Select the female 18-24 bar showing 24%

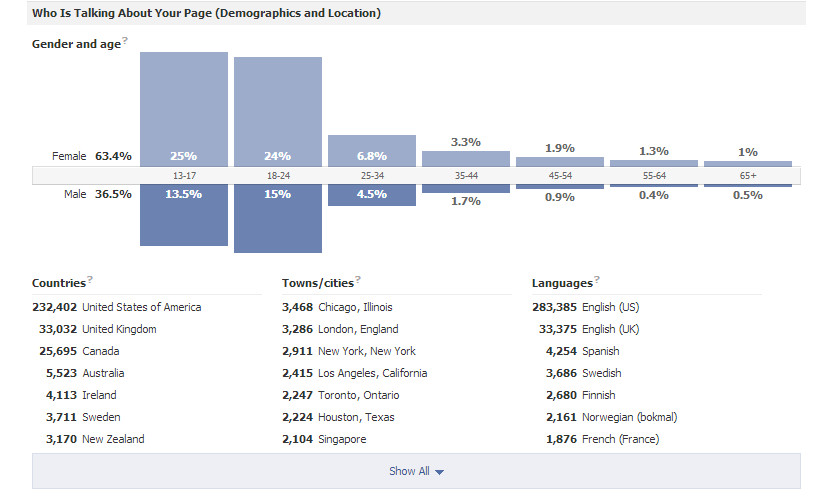pos(277,110)
